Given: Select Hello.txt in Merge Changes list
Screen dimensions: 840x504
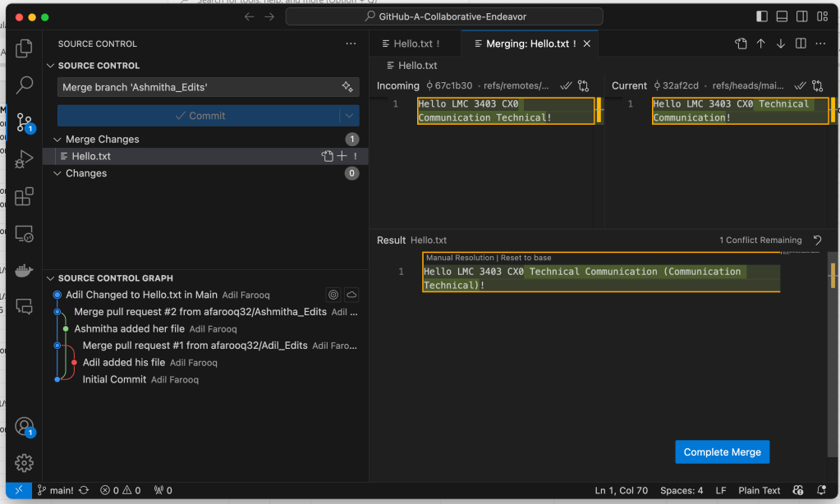Looking at the screenshot, I should 205,156.
